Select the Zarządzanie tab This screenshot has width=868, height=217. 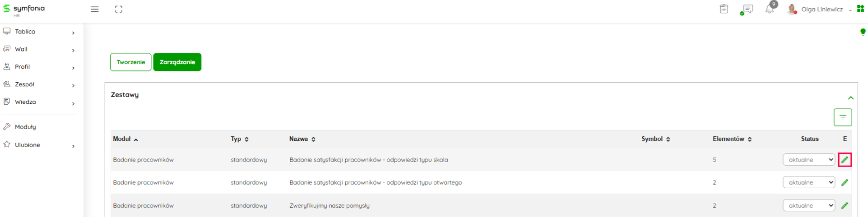click(x=177, y=62)
